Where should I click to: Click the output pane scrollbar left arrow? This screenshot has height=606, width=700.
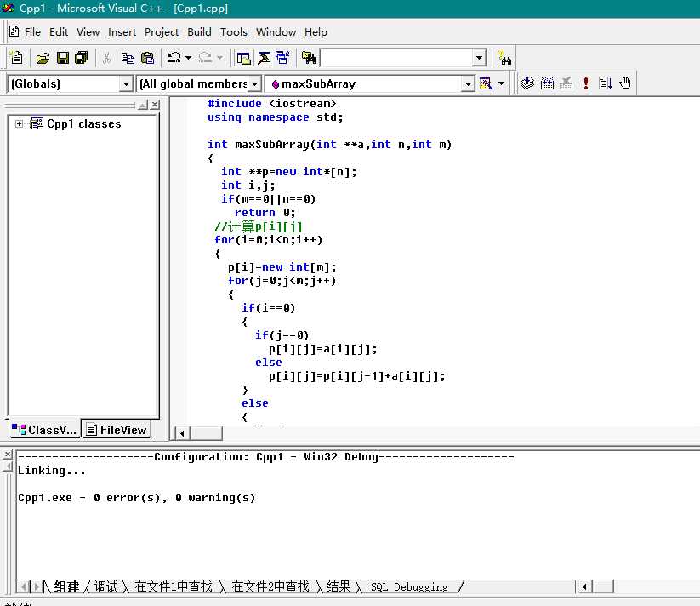click(584, 586)
